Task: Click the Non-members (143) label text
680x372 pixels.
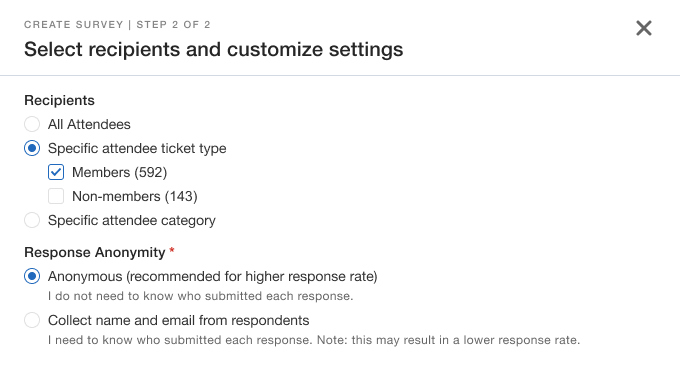Action: (x=135, y=196)
